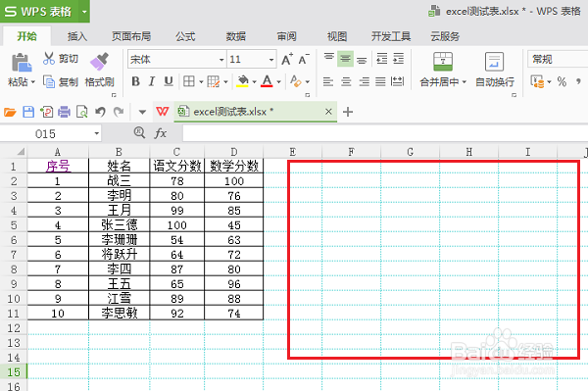Export to PDF icon
Viewport: 588px width, 391px height.
46,112
